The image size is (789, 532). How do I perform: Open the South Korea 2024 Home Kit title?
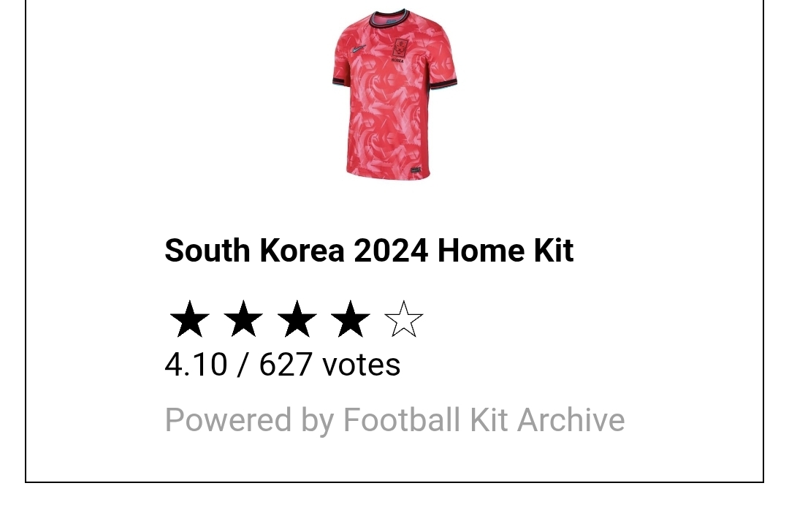pos(369,250)
